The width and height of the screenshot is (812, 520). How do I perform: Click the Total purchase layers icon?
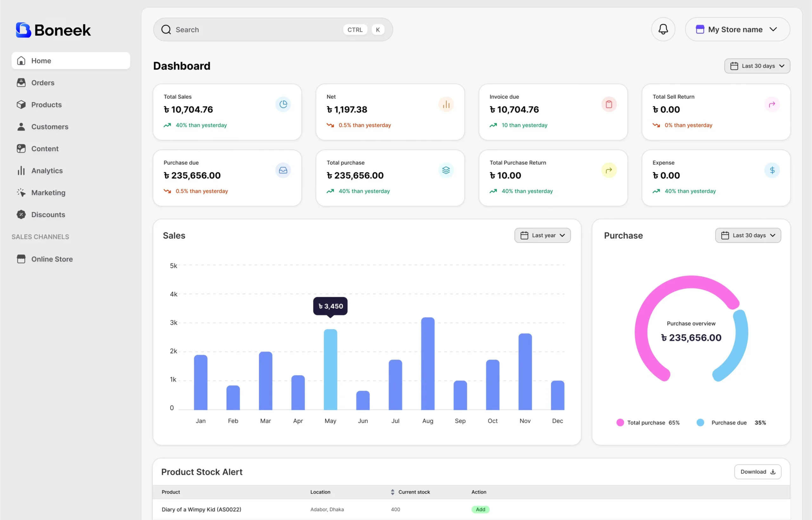(446, 170)
